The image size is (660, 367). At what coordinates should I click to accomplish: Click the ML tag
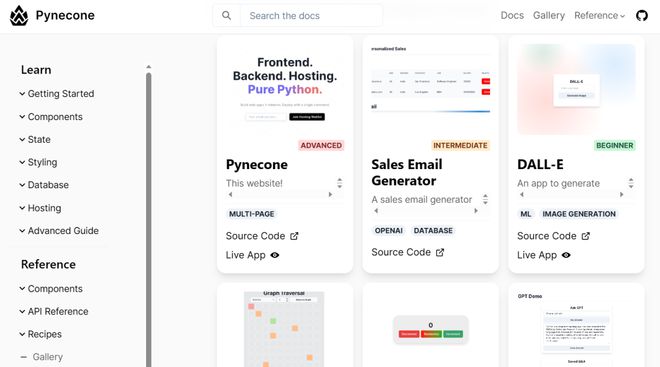(x=526, y=214)
